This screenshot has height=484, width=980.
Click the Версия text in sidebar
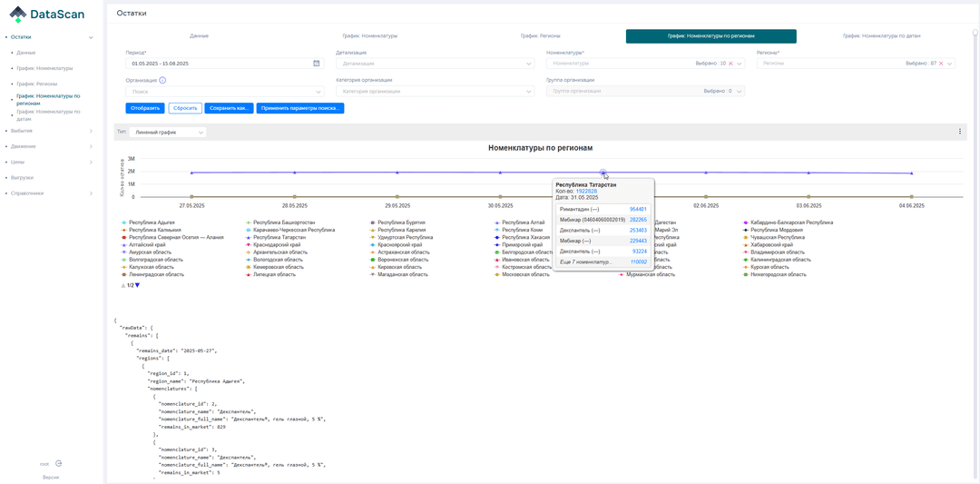51,477
